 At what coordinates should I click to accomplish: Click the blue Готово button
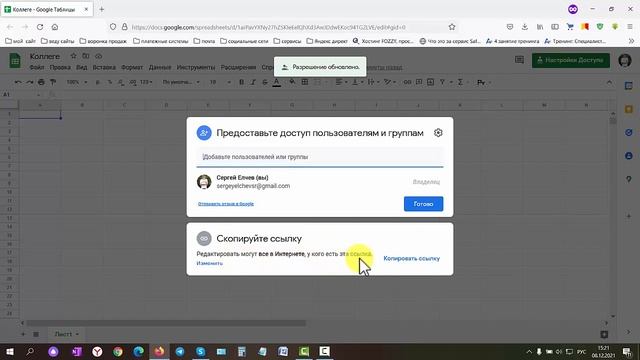pyautogui.click(x=423, y=204)
